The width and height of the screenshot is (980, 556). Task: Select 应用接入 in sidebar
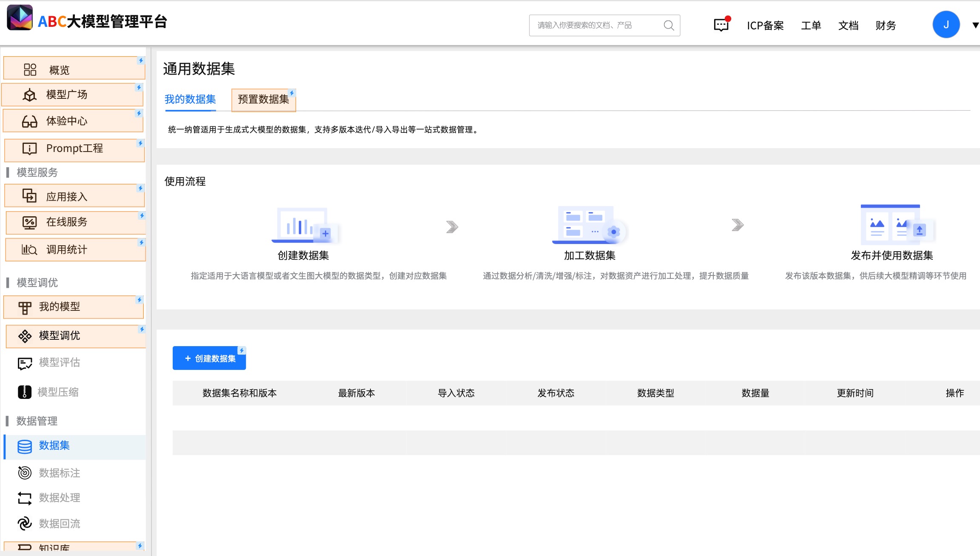[74, 196]
